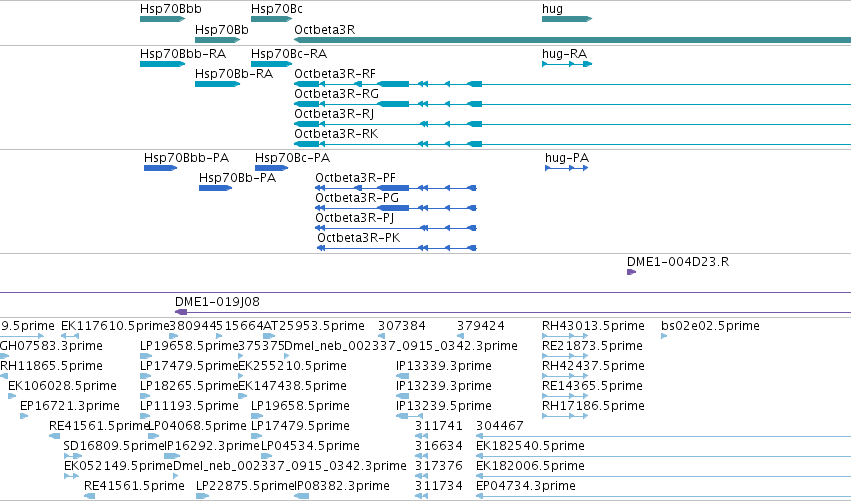This screenshot has width=851, height=501.
Task: Select the Octbeta3R gene label
Action: point(325,30)
